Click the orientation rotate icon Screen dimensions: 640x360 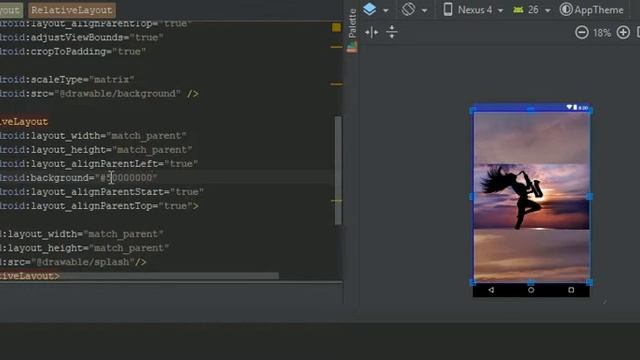(x=409, y=9)
